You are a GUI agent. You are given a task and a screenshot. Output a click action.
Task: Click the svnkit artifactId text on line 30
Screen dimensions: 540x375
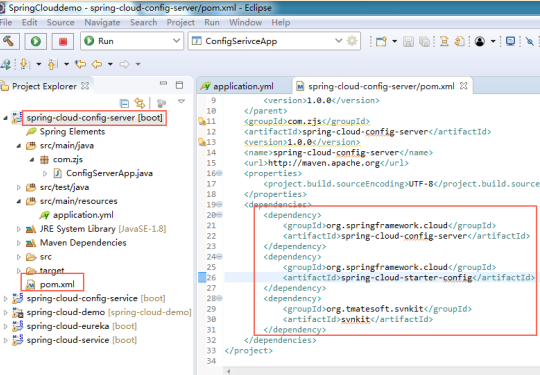pyautogui.click(x=355, y=319)
